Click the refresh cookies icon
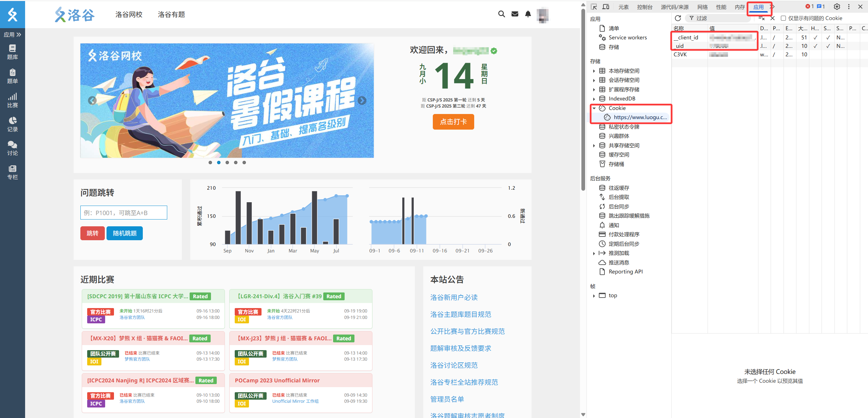 (x=678, y=18)
